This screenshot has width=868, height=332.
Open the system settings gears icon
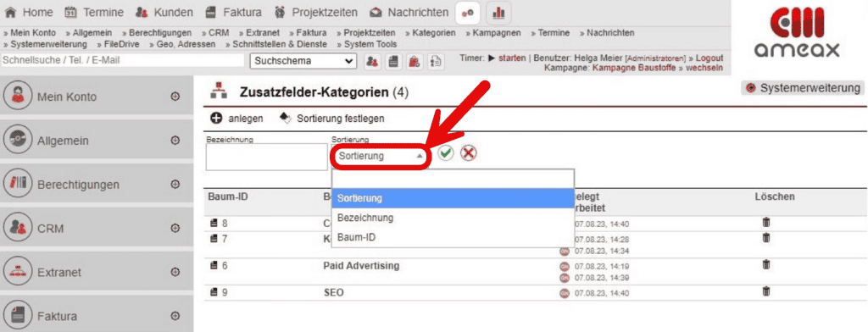point(468,13)
